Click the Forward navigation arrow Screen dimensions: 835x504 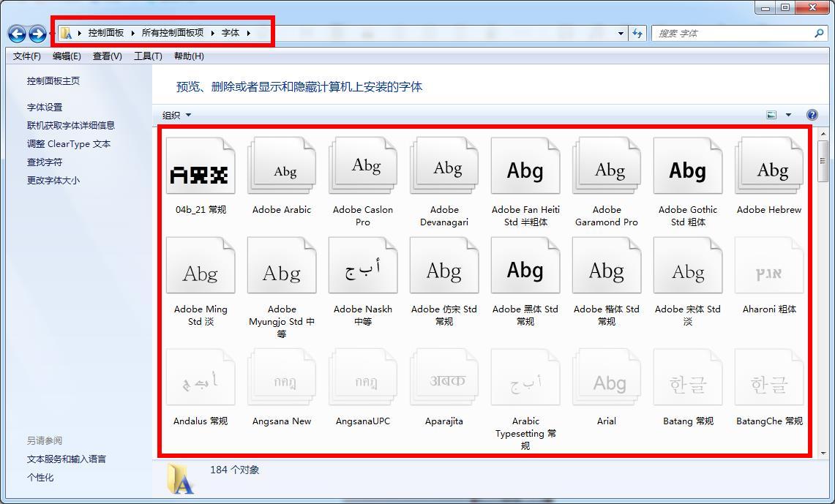(37, 34)
